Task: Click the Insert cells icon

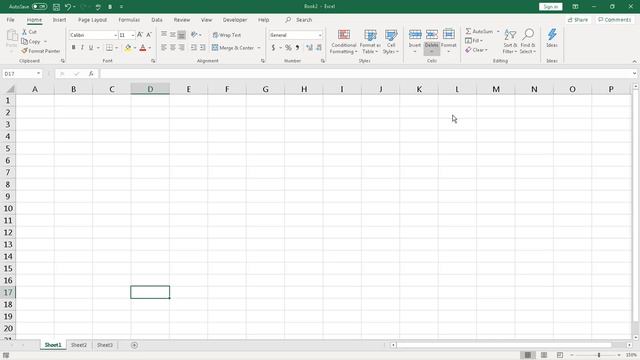Action: point(415,35)
